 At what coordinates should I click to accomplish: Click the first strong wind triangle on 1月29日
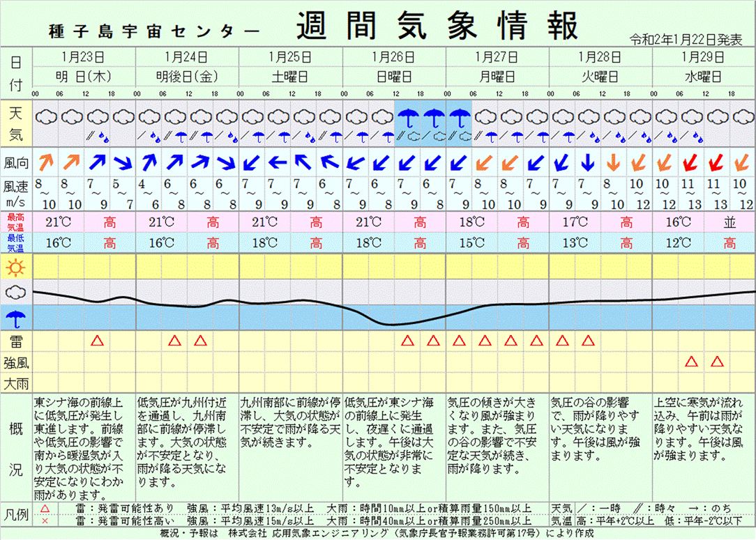click(691, 361)
